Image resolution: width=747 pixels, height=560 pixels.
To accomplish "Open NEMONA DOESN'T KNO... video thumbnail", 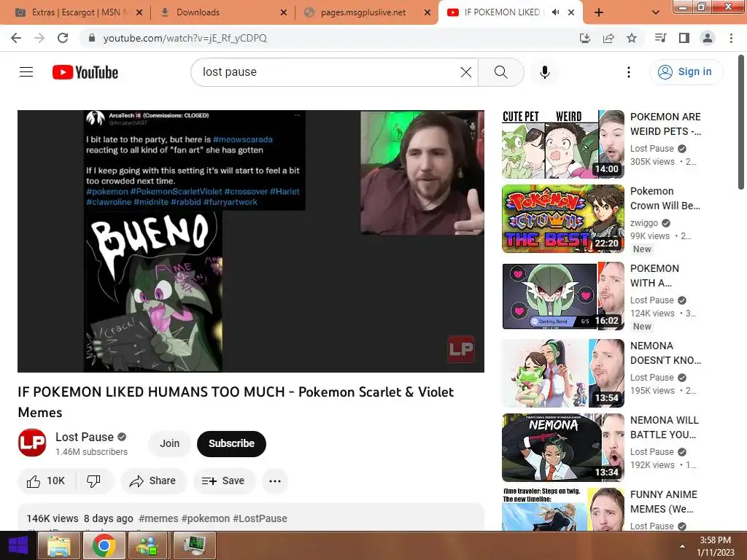I will point(563,373).
